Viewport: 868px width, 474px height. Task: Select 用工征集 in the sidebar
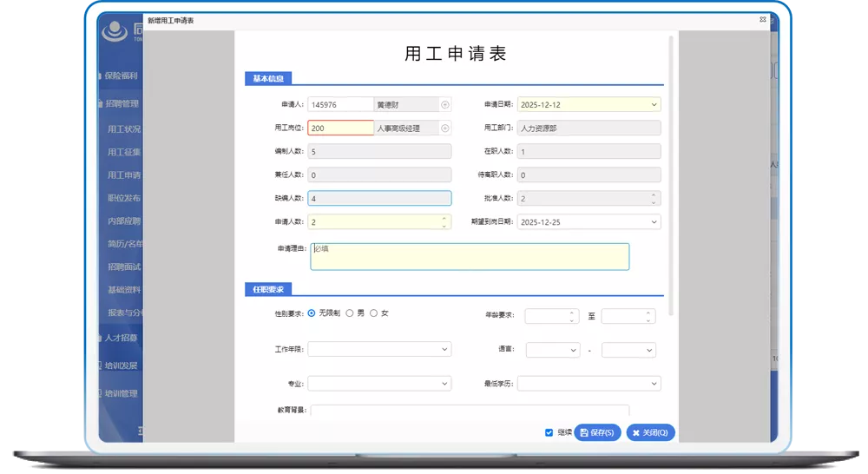[x=124, y=152]
